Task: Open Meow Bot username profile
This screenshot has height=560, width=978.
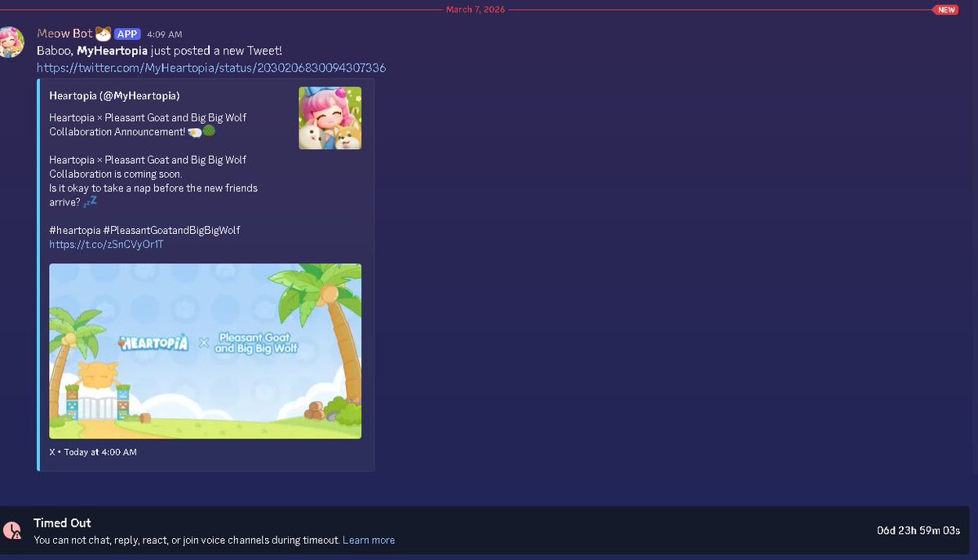Action: tap(64, 33)
